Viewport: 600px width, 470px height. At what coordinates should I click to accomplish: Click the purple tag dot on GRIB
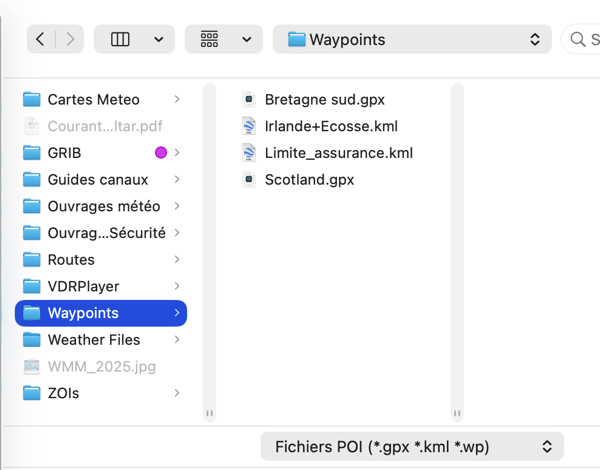coord(160,153)
